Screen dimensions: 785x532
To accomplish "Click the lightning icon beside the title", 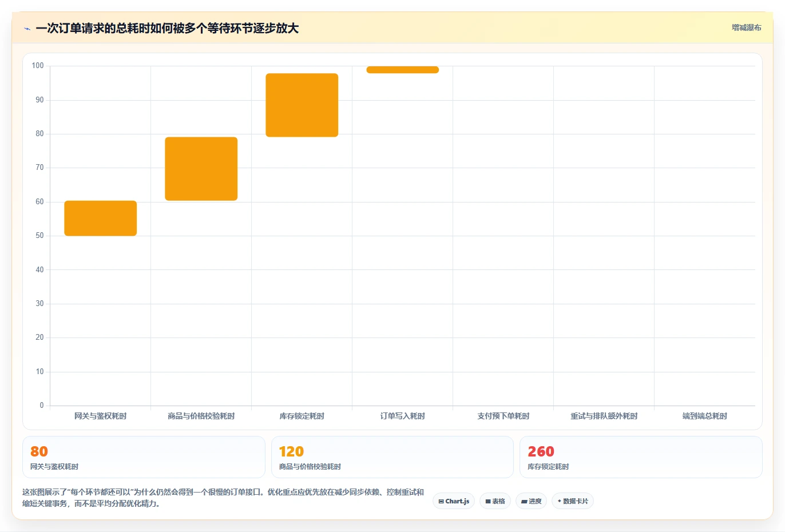I will (x=27, y=29).
